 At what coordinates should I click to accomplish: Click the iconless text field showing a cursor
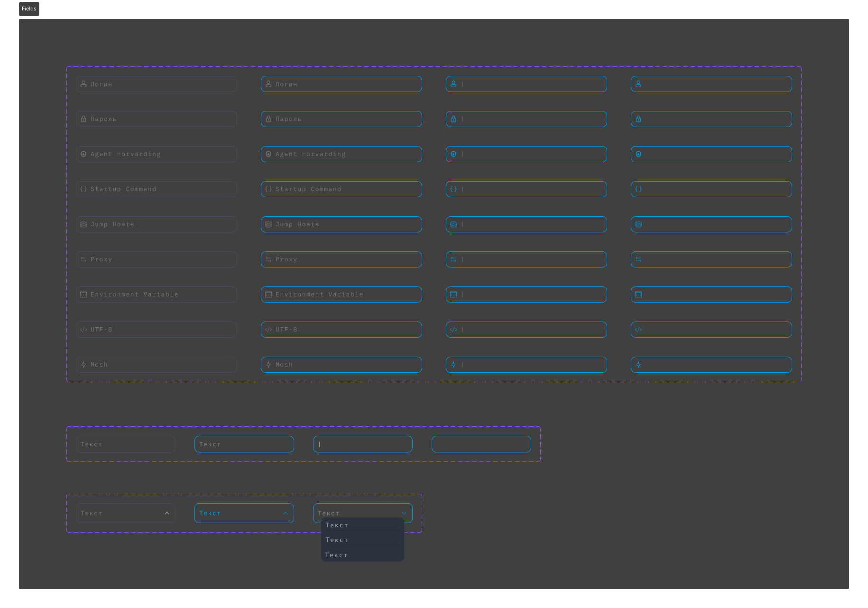(363, 444)
